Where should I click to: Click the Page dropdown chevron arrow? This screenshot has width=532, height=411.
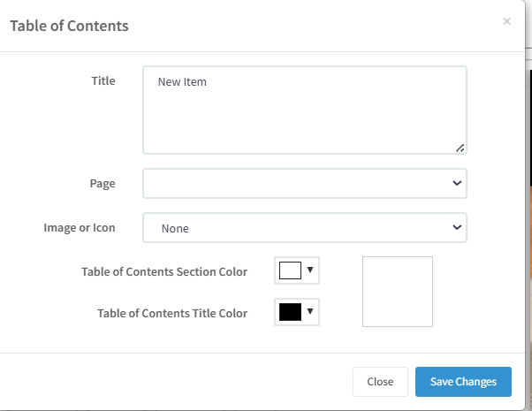(x=457, y=183)
